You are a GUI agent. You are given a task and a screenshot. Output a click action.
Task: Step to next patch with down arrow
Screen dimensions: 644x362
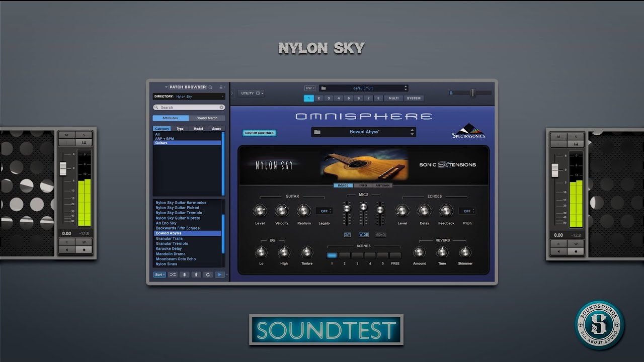coord(185,275)
